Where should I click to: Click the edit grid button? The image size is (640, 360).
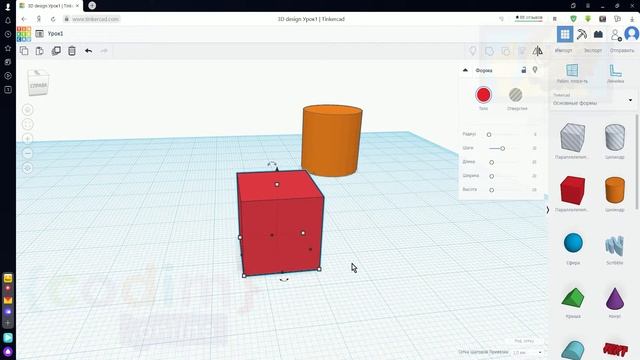tap(524, 341)
